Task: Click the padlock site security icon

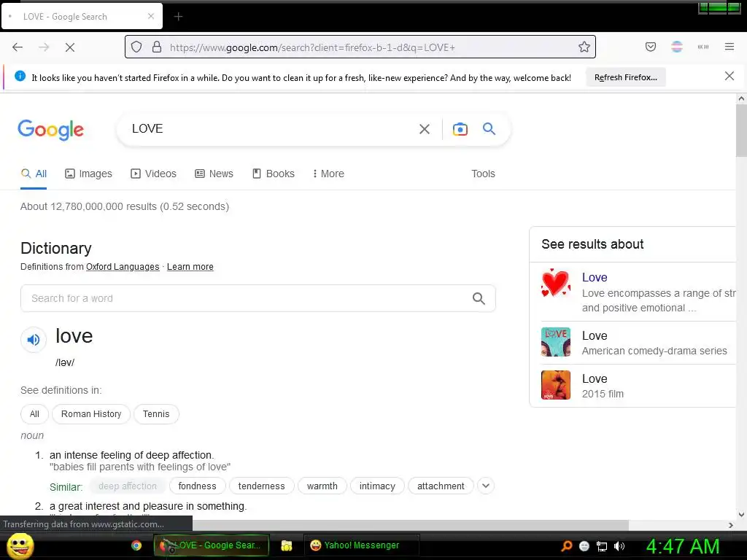Action: click(x=157, y=47)
